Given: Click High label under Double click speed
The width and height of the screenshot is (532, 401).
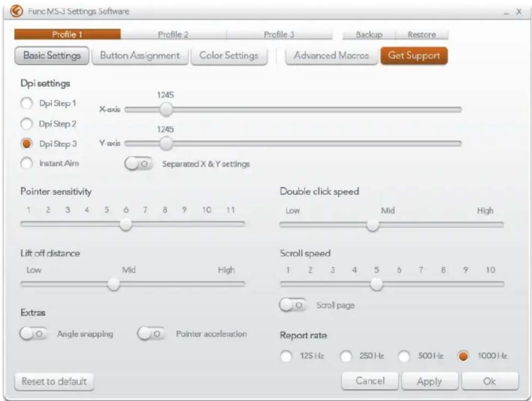Looking at the screenshot, I should (485, 210).
